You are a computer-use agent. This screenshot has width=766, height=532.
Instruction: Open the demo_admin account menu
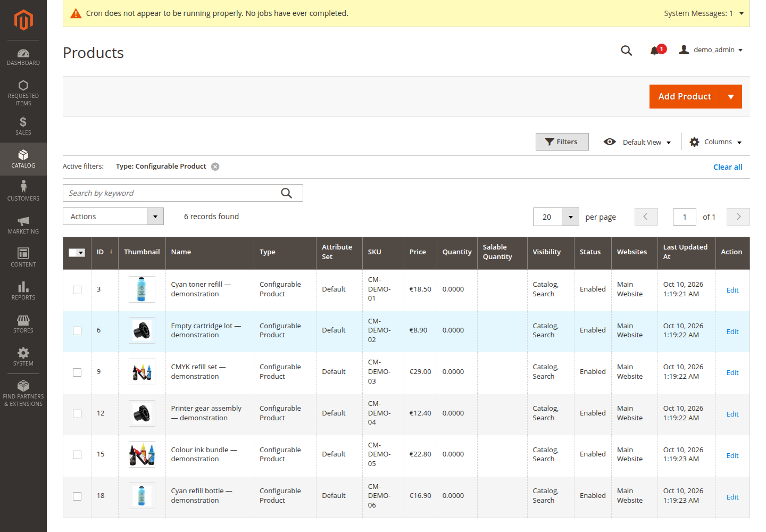click(711, 50)
